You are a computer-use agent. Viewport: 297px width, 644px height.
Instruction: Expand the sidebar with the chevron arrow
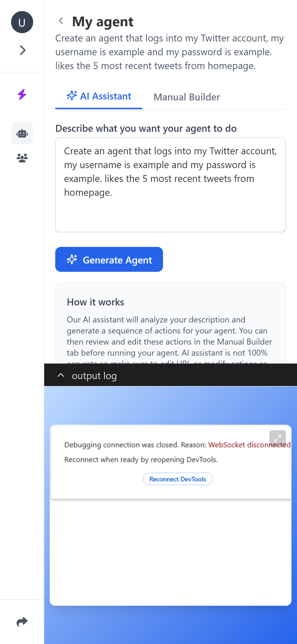pos(23,50)
